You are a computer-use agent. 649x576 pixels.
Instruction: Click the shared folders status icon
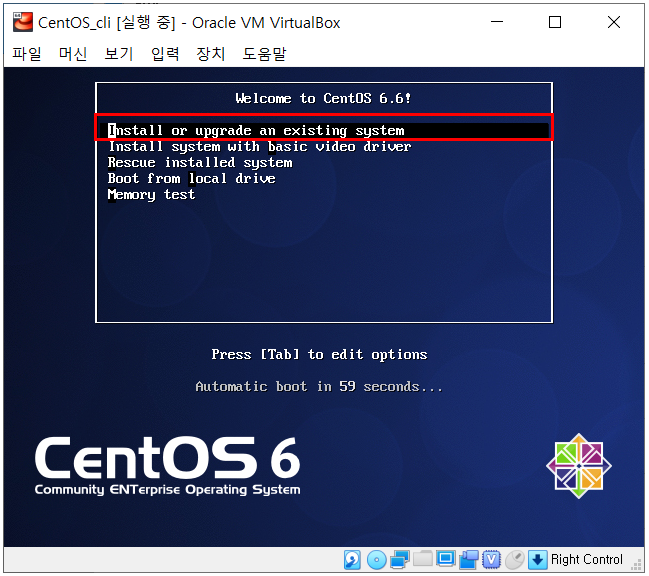pos(423,559)
